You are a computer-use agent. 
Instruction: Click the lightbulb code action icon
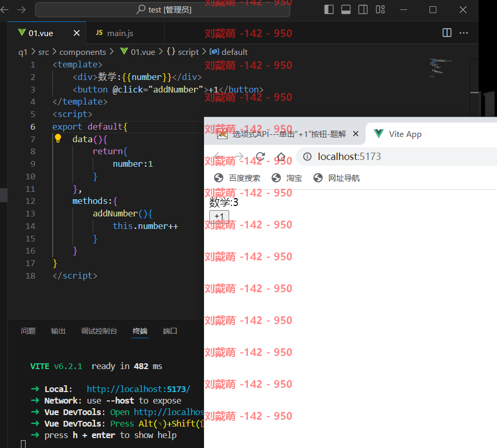[58, 139]
